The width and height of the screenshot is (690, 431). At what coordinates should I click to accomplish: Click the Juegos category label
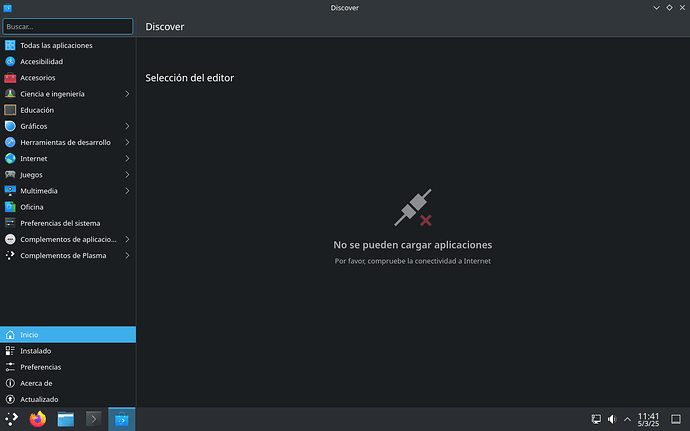coord(31,175)
